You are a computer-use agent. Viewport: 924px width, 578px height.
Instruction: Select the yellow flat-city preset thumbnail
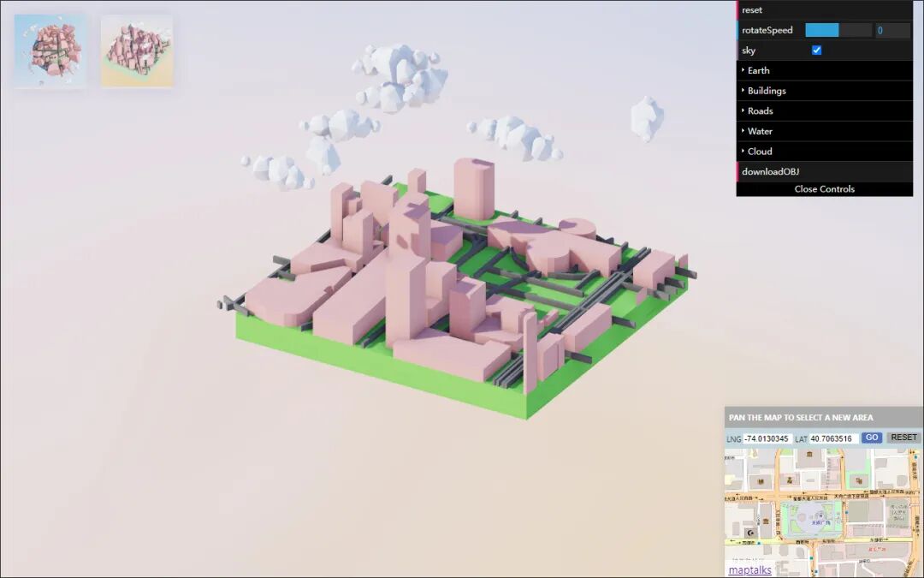[137, 51]
